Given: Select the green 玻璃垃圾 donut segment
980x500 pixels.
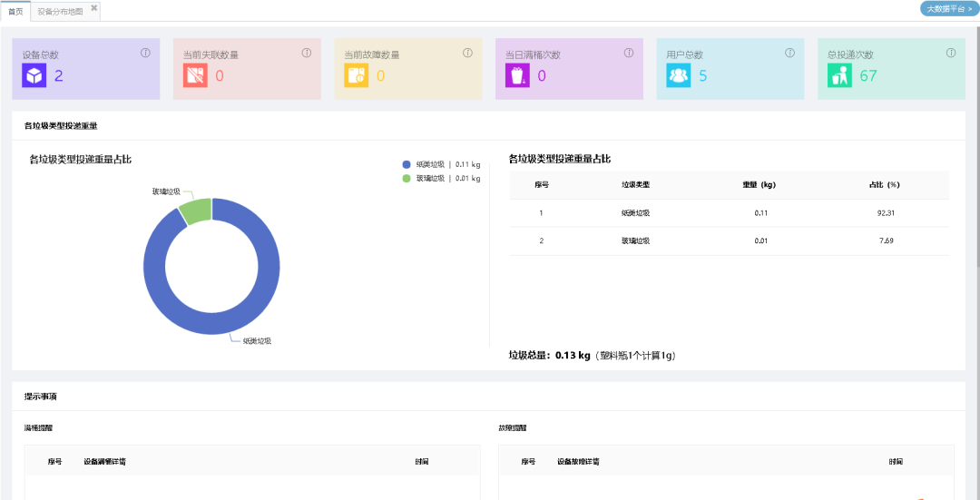Looking at the screenshot, I should [x=196, y=210].
